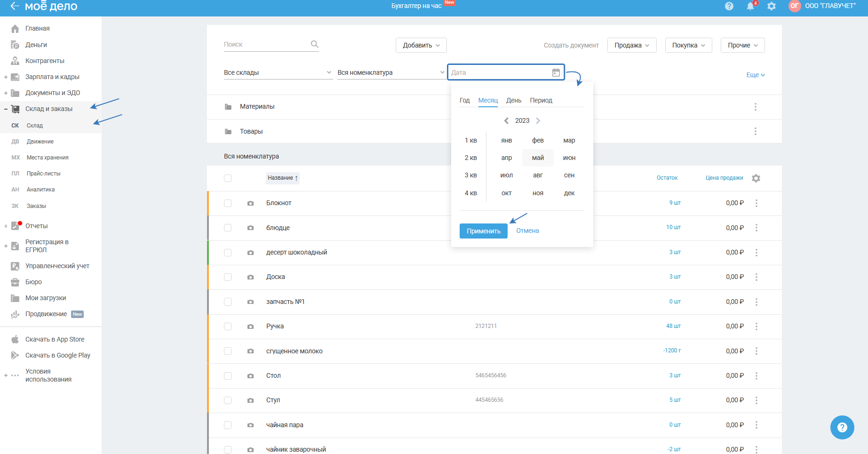Open the three-dot menu for Материалы folder
This screenshot has width=868, height=454.
756,107
